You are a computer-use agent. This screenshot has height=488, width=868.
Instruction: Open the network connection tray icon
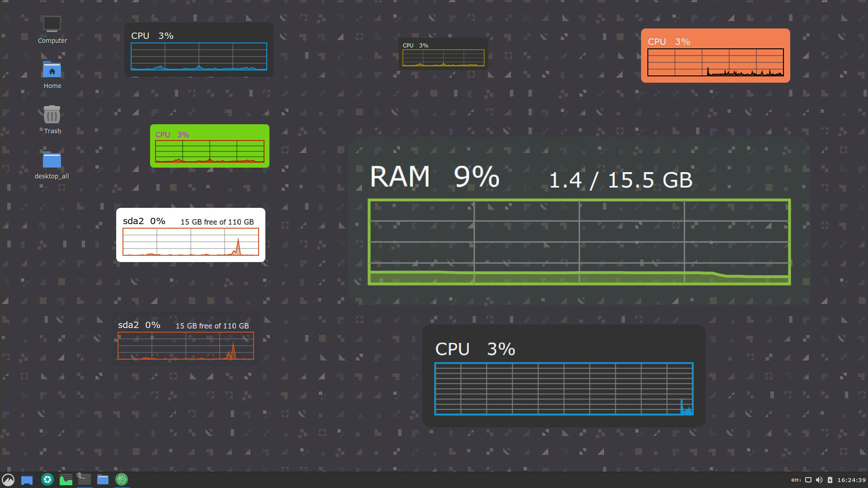808,480
